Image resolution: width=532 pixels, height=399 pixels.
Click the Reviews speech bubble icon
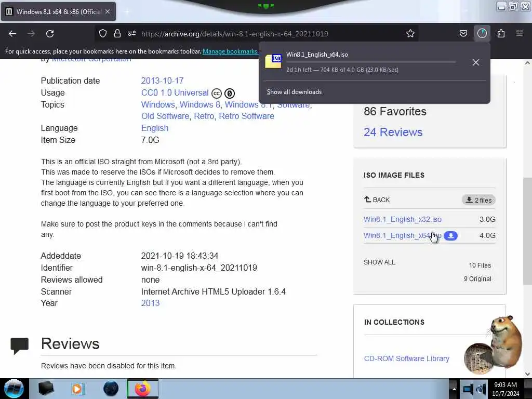[19, 346]
